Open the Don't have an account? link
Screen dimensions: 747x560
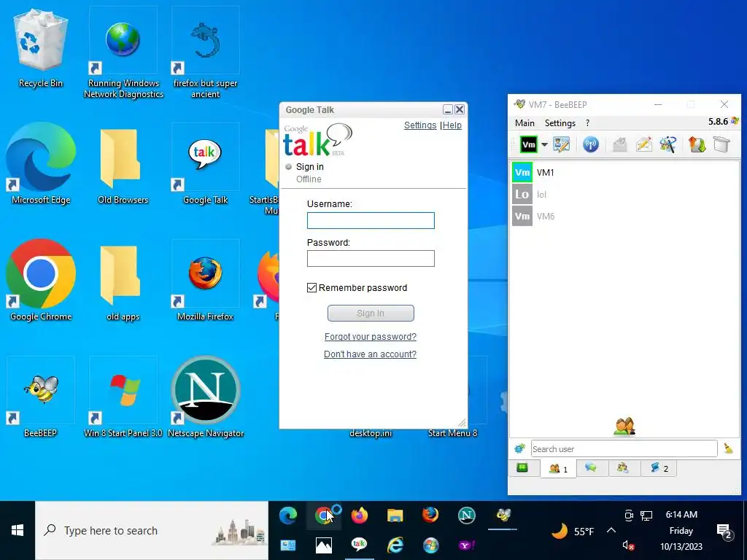pyautogui.click(x=370, y=354)
